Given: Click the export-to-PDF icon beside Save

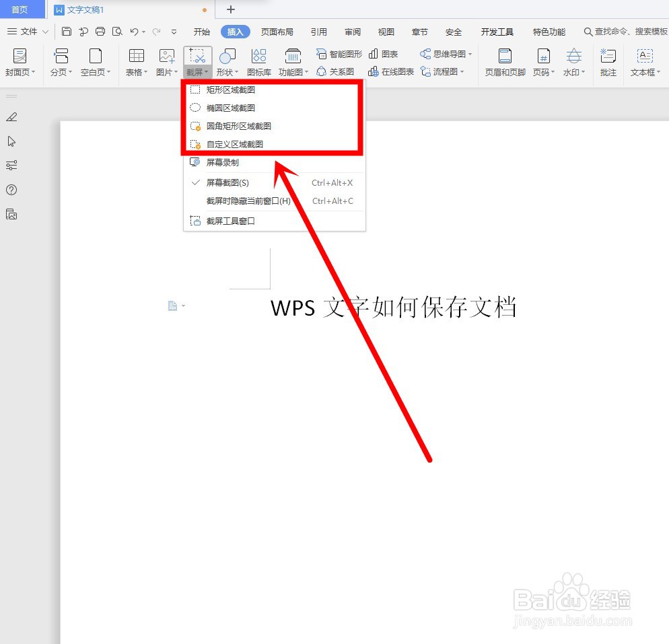Looking at the screenshot, I should (x=83, y=32).
